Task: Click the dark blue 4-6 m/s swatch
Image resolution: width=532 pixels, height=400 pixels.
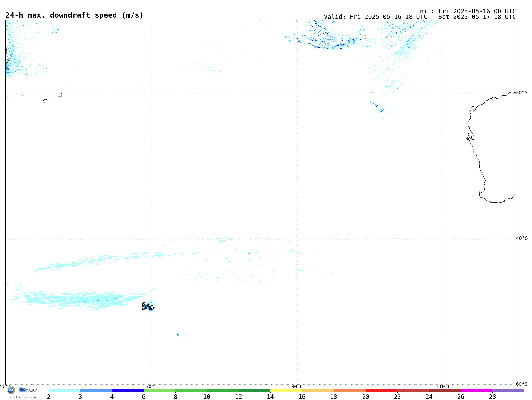Action: pyautogui.click(x=128, y=390)
